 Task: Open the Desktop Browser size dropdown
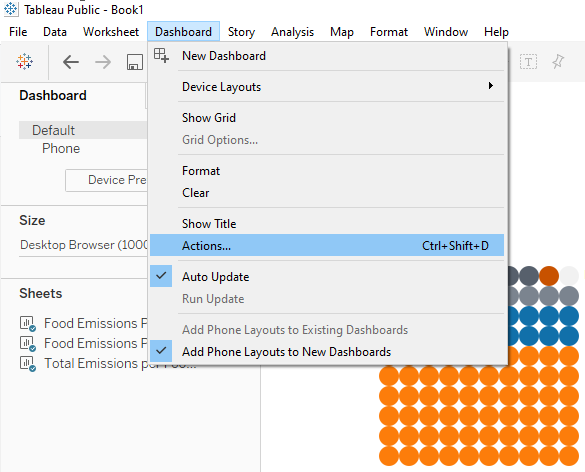tap(84, 245)
